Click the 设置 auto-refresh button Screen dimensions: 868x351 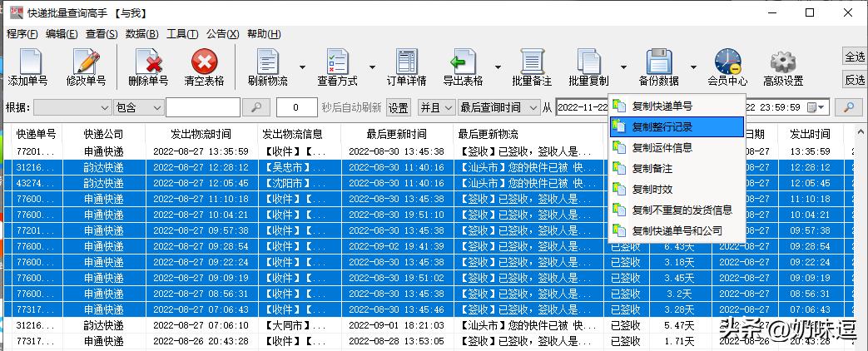tap(398, 107)
